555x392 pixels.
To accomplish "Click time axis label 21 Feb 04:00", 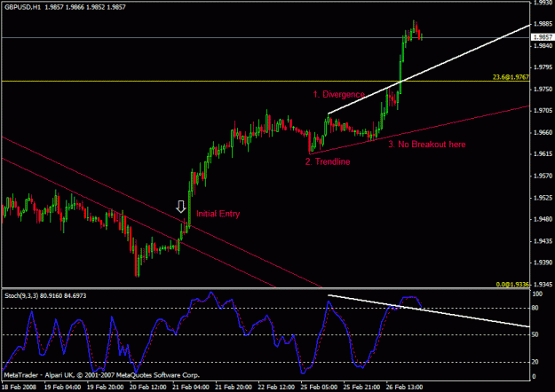I will pyautogui.click(x=191, y=387).
